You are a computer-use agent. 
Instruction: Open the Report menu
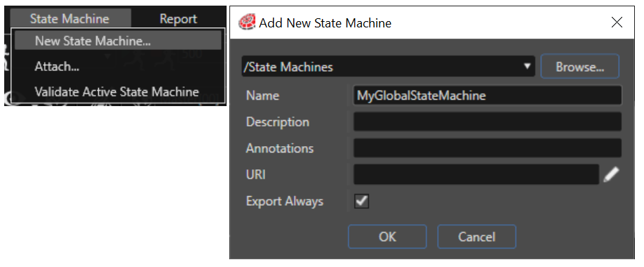pos(178,18)
